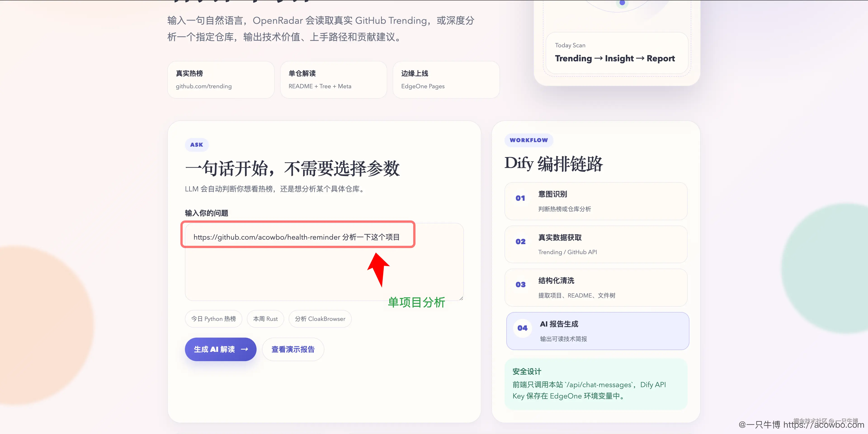The height and width of the screenshot is (434, 868).
Task: Click the Dify 编排链路 heading
Action: tap(554, 164)
